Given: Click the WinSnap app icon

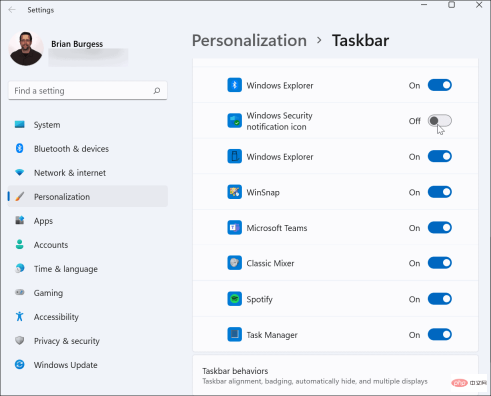Looking at the screenshot, I should coord(234,192).
